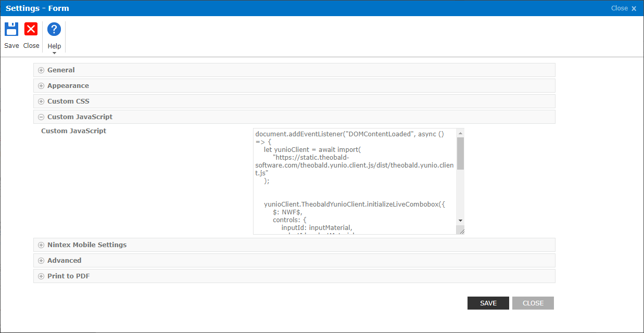
Task: Click the plus icon beside Print to PDF
Action: 41,276
